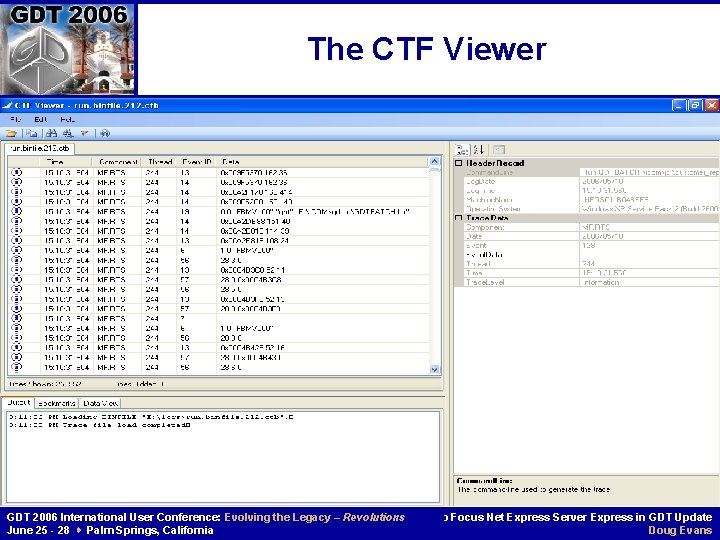Open the File menu
The image size is (720, 540).
[16, 119]
